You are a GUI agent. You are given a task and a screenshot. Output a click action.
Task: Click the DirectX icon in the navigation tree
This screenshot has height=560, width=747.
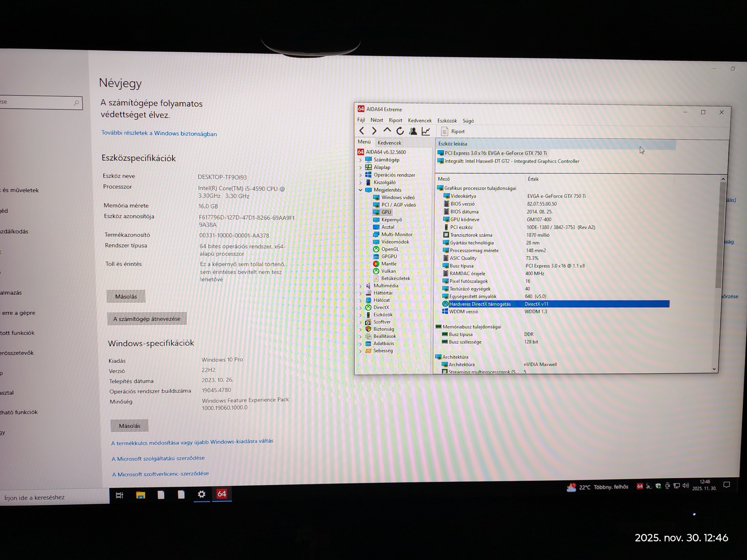coord(368,307)
